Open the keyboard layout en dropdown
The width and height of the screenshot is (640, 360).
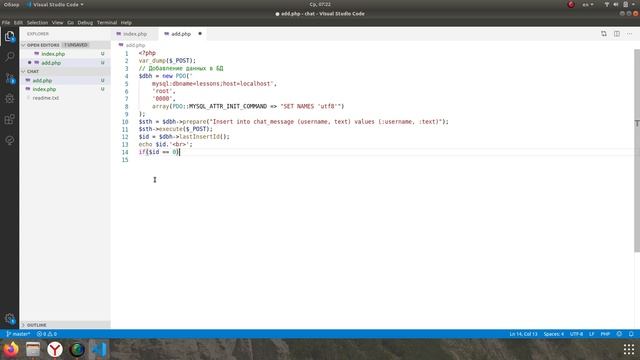[588, 4]
